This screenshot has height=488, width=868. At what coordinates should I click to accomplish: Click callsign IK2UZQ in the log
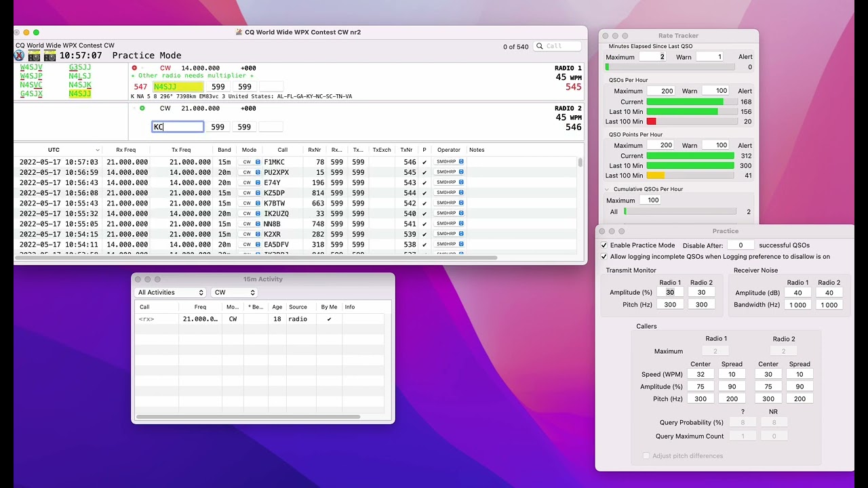click(277, 213)
